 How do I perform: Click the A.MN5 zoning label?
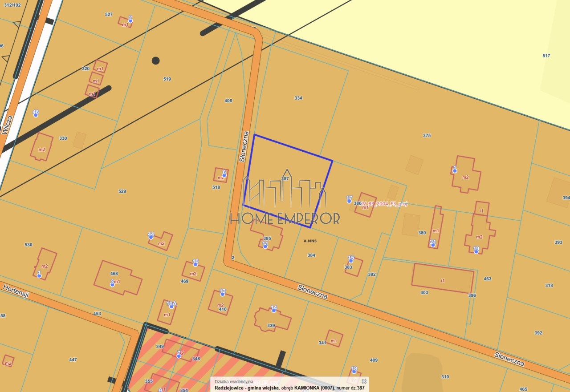[x=310, y=241]
